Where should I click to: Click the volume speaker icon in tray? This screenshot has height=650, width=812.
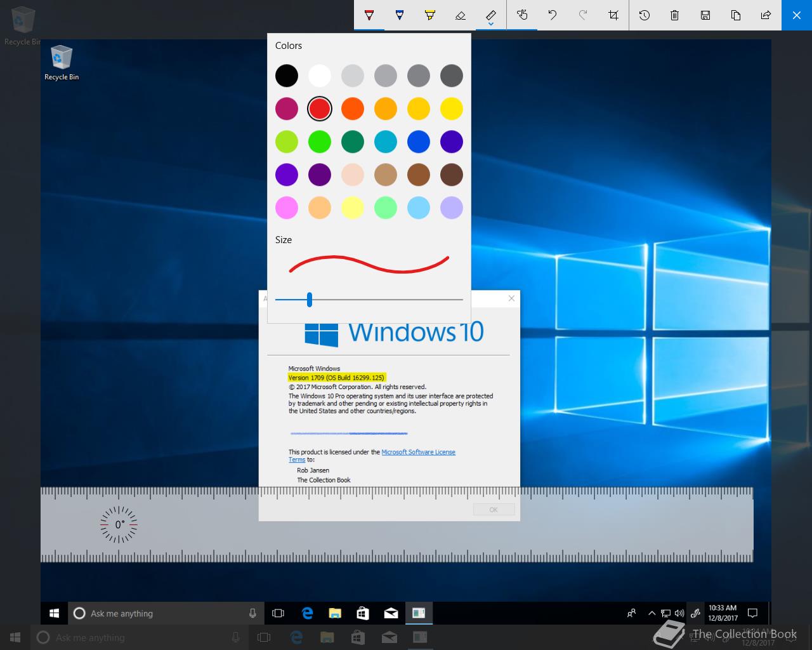[679, 613]
